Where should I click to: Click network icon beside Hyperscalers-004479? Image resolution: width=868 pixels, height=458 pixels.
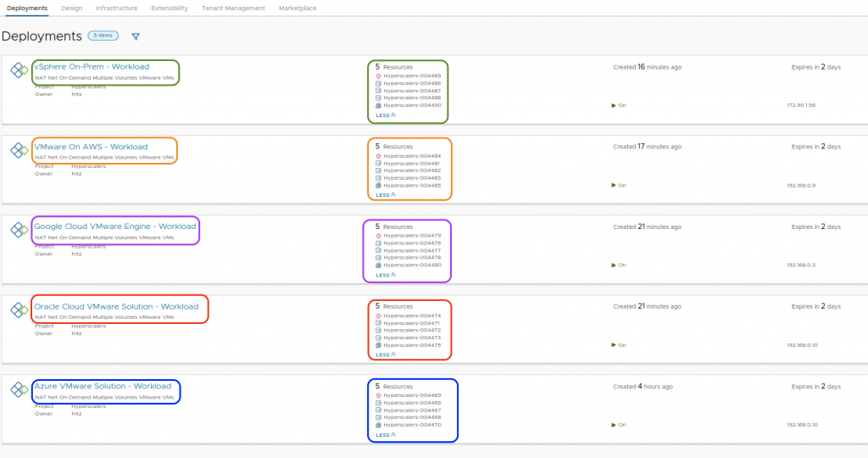[x=379, y=236]
